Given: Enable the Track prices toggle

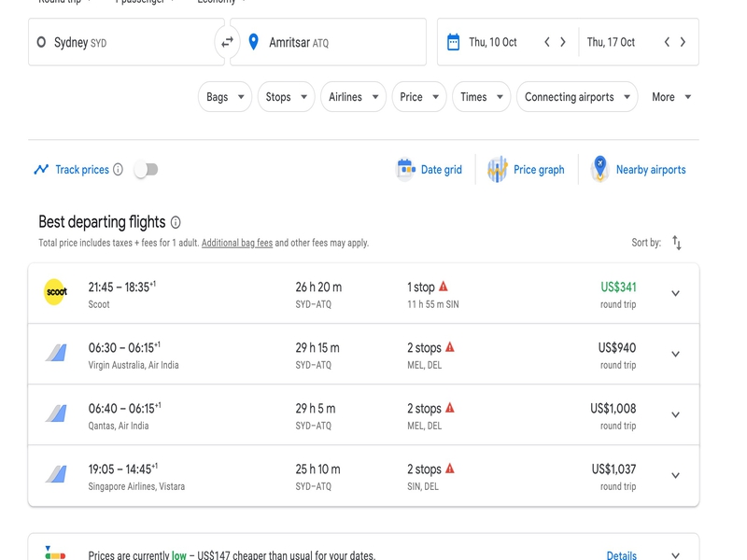Looking at the screenshot, I should pyautogui.click(x=146, y=170).
